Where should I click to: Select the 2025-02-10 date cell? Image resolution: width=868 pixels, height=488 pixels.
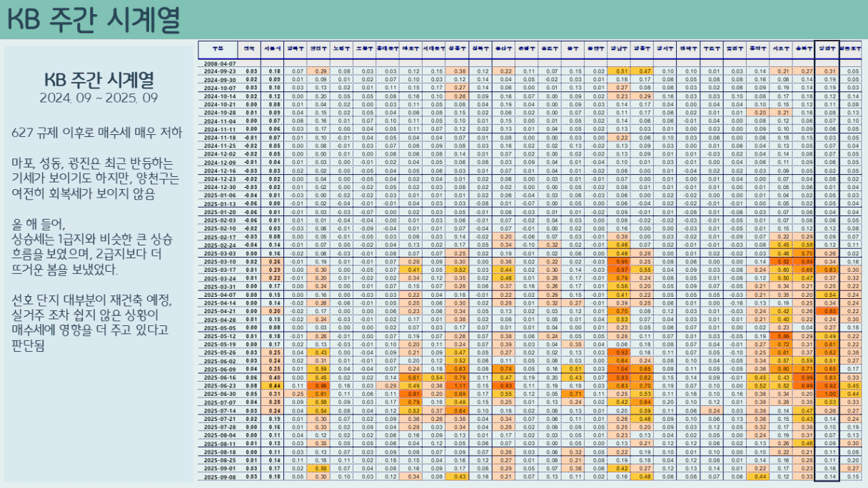coord(220,228)
